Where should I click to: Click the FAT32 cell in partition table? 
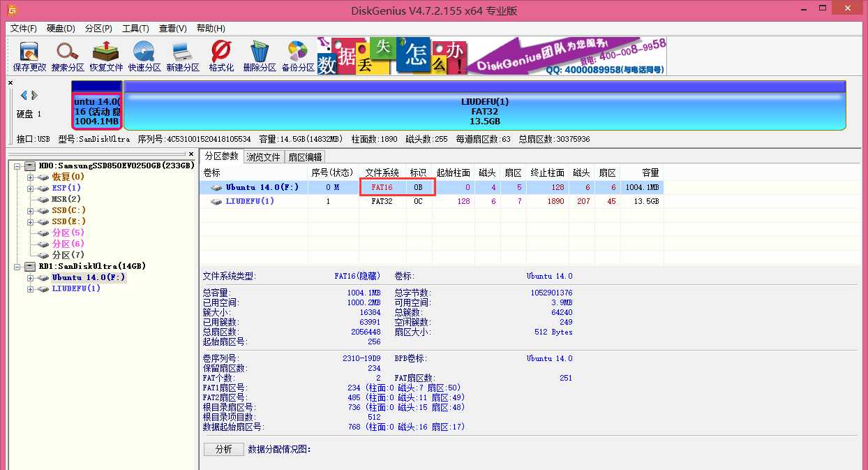point(382,201)
